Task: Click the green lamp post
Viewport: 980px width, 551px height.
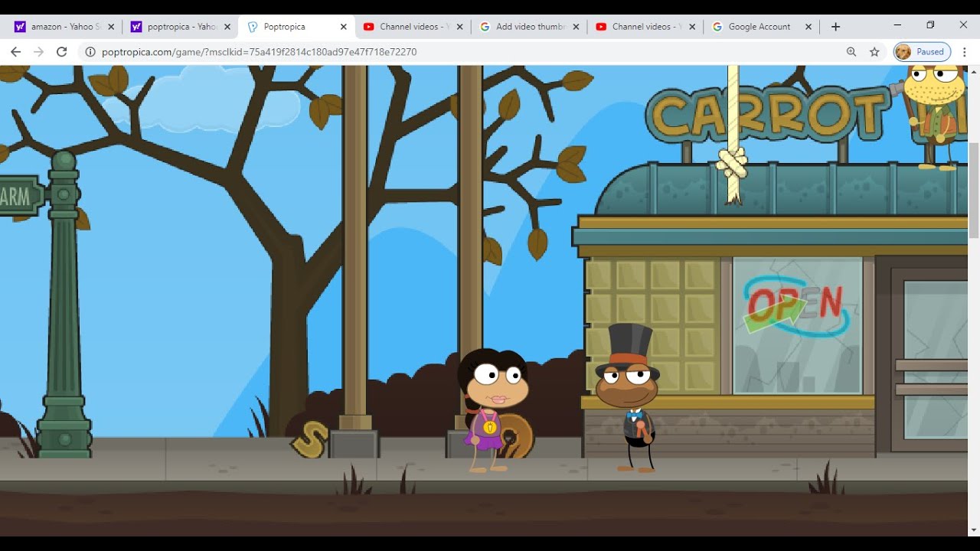Action: click(x=64, y=305)
